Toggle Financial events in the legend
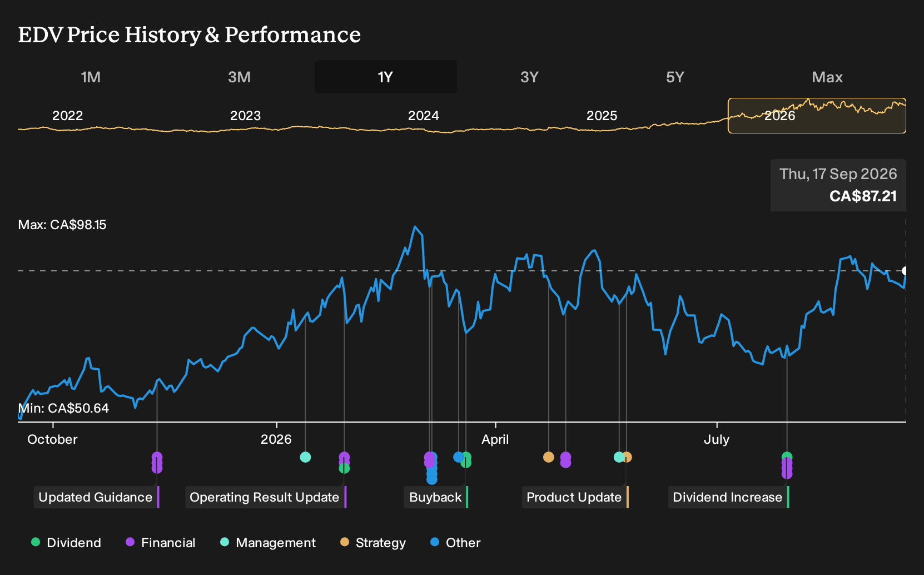 [161, 543]
